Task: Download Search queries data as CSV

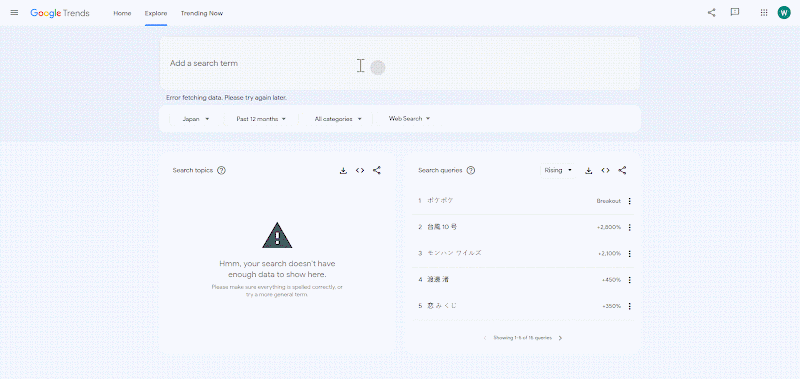Action: [x=589, y=170]
